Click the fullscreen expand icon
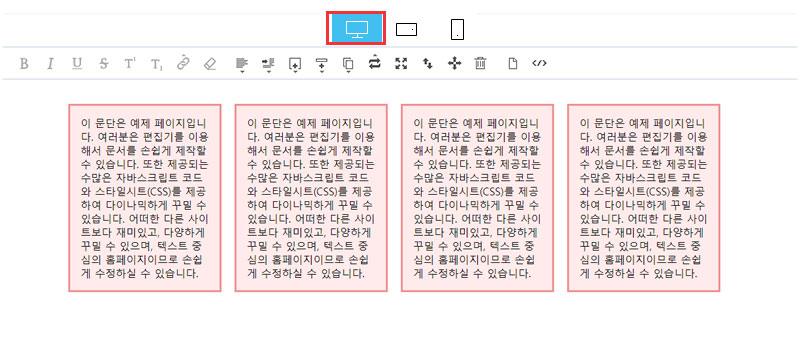The image size is (800, 361). coord(402,63)
